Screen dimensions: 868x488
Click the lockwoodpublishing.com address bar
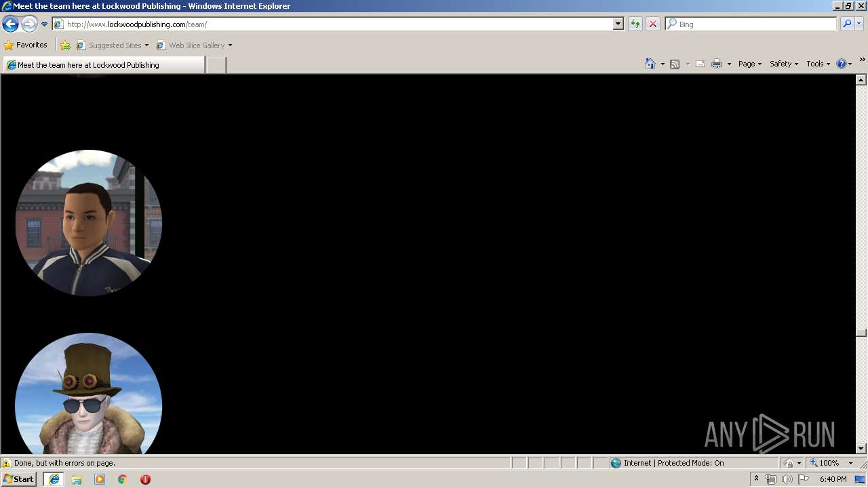pos(332,24)
